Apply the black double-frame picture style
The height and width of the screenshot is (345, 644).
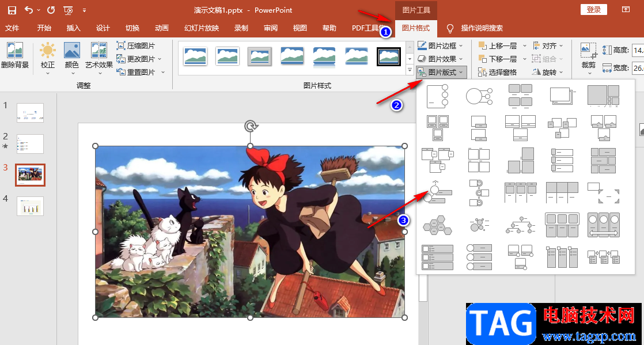tap(389, 56)
